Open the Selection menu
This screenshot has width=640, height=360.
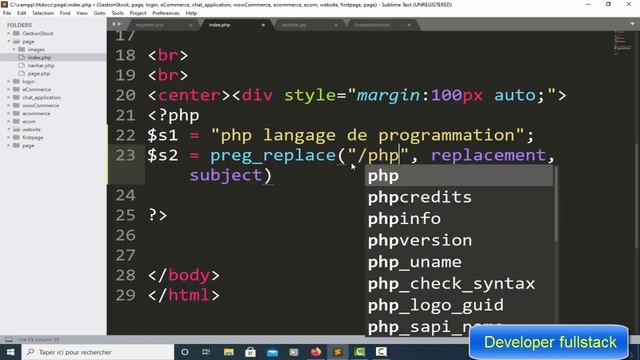43,13
